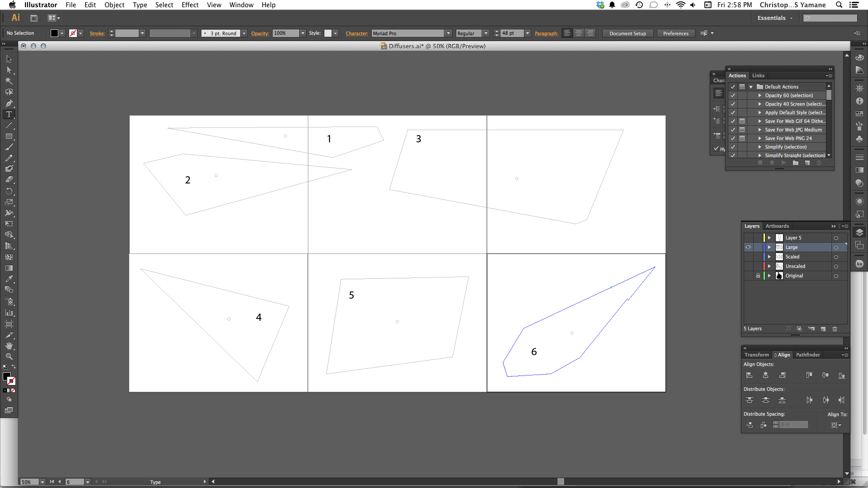The image size is (868, 488).
Task: Select the Eyedropper tool
Action: [x=9, y=279]
